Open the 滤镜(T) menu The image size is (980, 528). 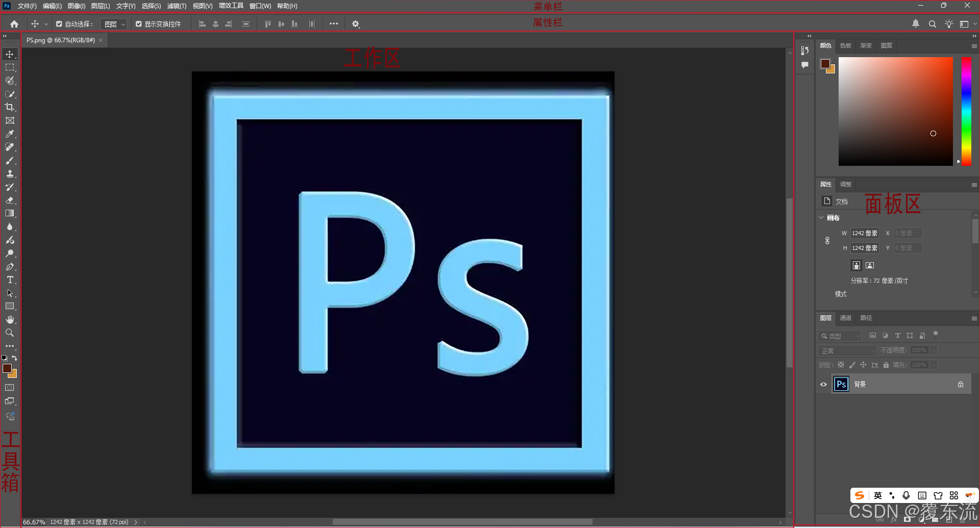point(177,6)
